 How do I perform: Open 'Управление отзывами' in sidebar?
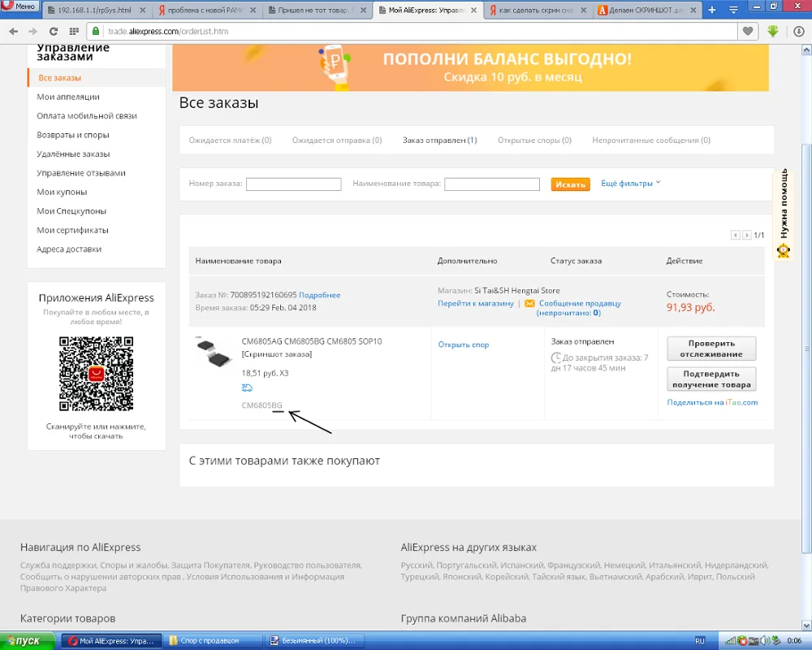tap(80, 172)
